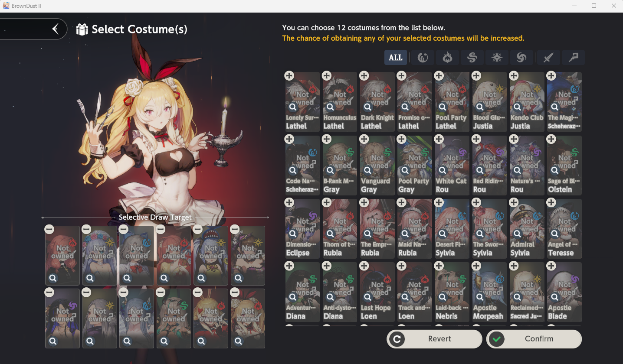This screenshot has width=623, height=364.
Task: Confirm the selected costumes
Action: click(534, 339)
